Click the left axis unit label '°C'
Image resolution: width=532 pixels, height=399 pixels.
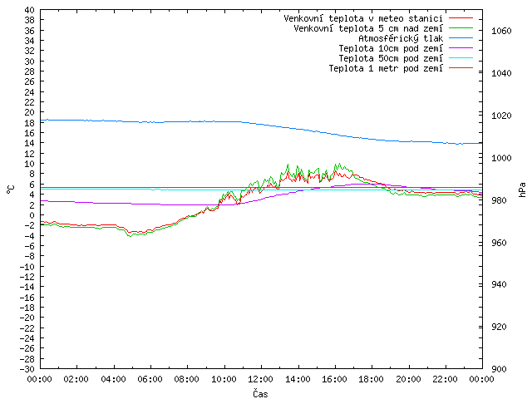(11, 190)
